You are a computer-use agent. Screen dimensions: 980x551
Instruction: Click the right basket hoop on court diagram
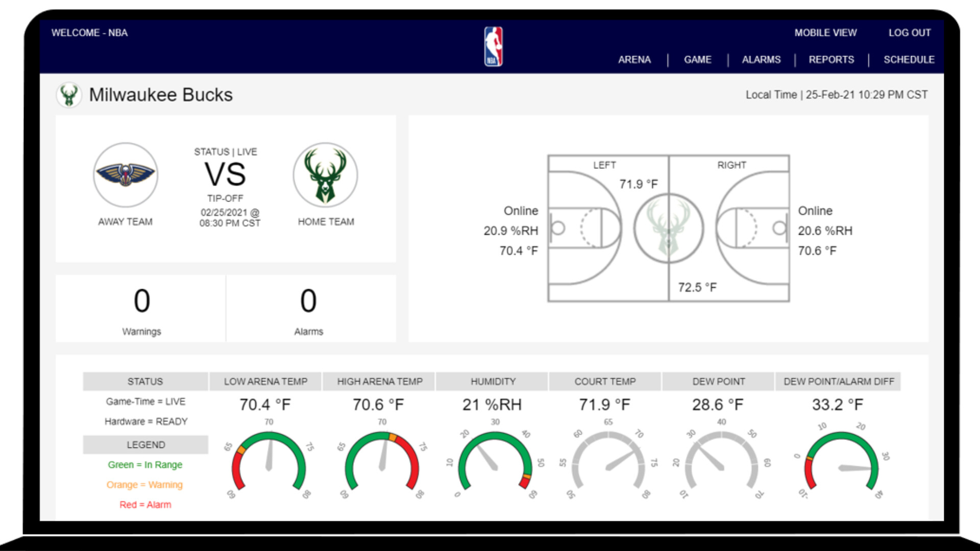point(779,228)
